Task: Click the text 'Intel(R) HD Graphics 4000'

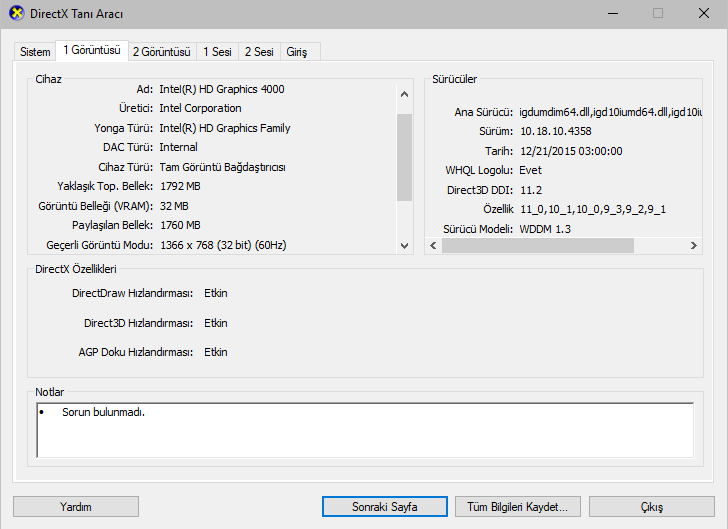Action: tap(222, 89)
